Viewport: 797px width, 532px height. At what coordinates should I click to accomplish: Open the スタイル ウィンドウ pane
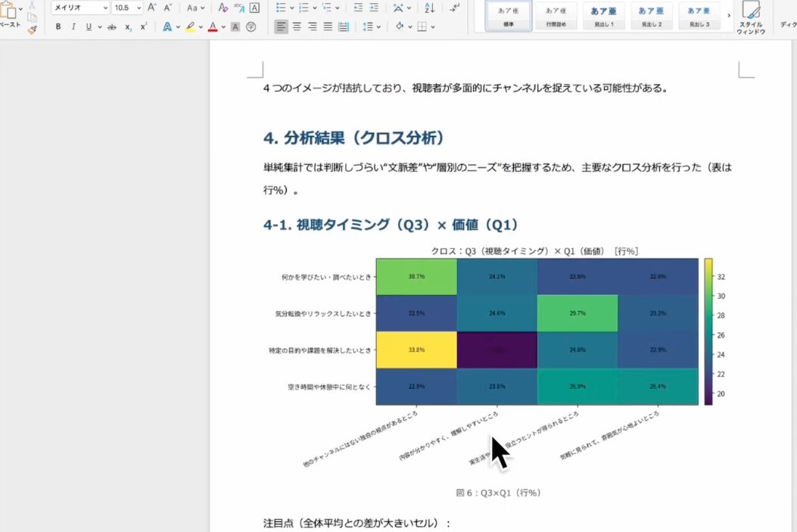[x=751, y=17]
